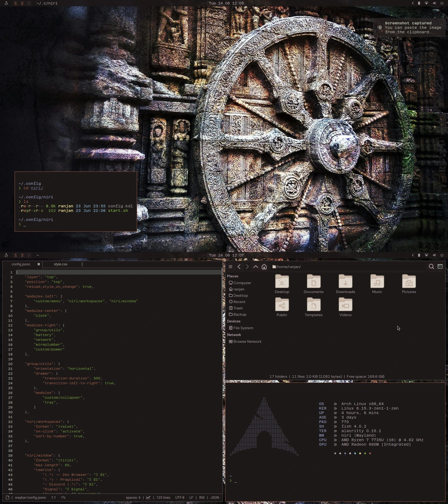Switch to the style.css tab

coord(60,264)
